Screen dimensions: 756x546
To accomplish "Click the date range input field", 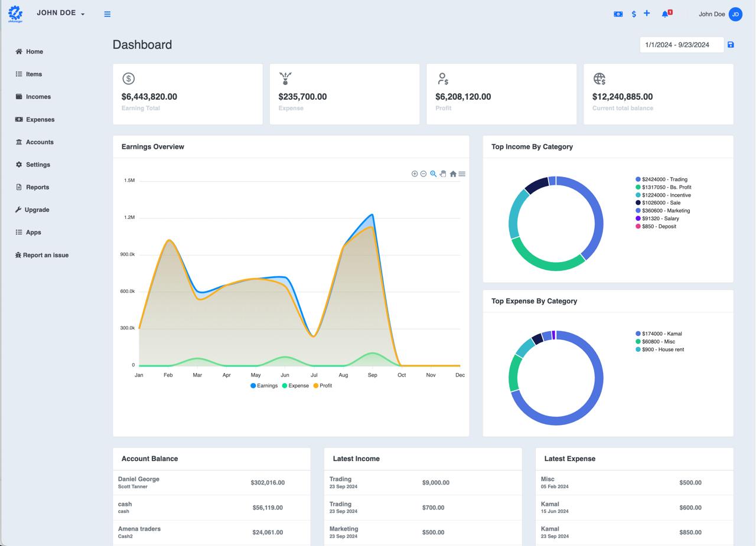I will pos(682,44).
